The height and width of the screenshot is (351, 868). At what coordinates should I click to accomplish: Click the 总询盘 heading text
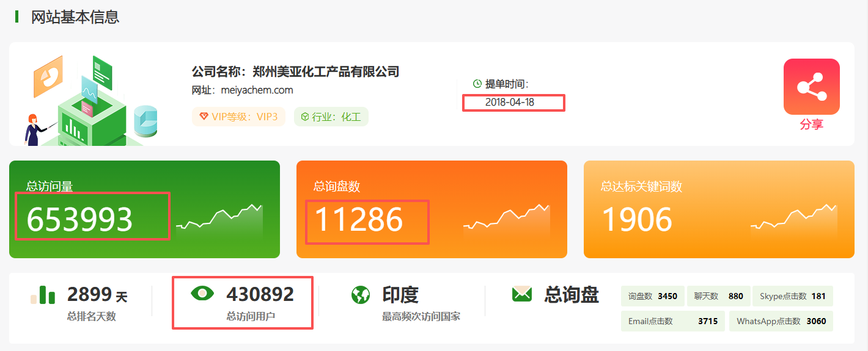(x=572, y=295)
